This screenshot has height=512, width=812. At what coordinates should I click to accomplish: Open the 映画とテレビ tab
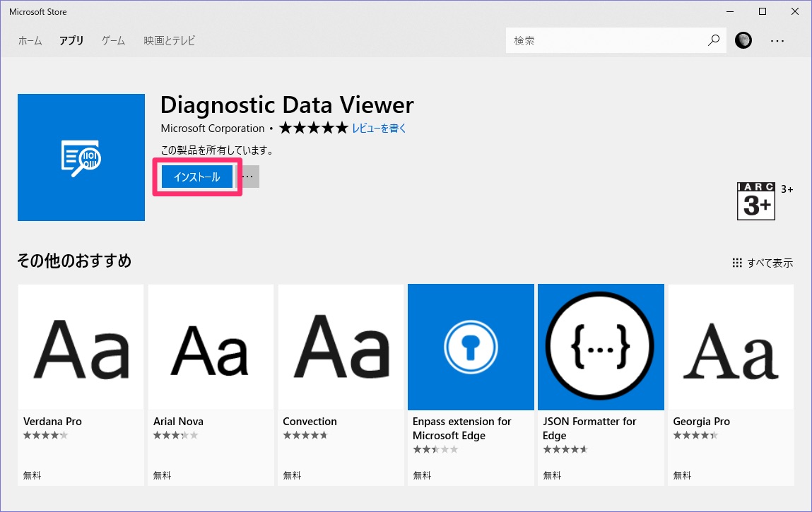pos(170,40)
